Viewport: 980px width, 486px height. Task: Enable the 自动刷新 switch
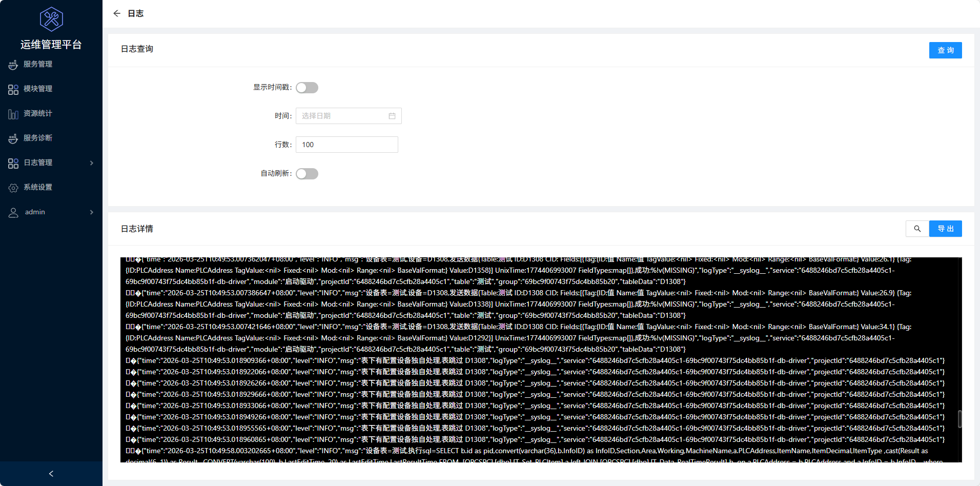tap(307, 174)
